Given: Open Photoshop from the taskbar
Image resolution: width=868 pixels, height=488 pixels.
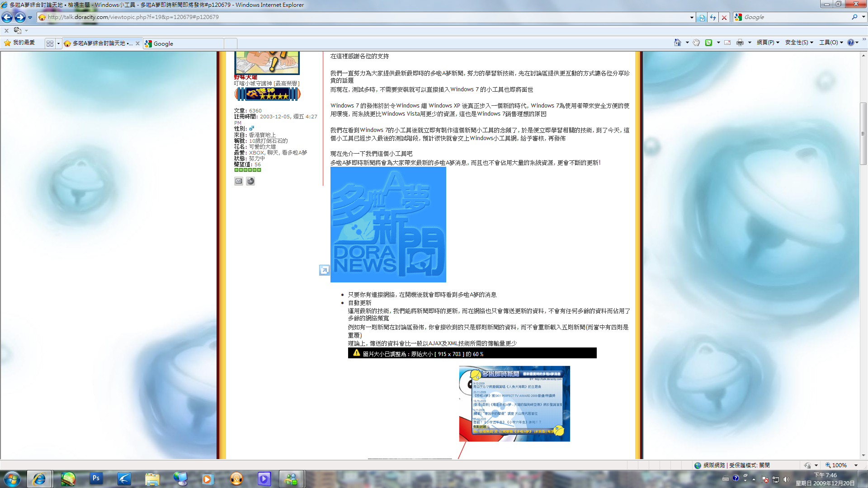Looking at the screenshot, I should 96,479.
